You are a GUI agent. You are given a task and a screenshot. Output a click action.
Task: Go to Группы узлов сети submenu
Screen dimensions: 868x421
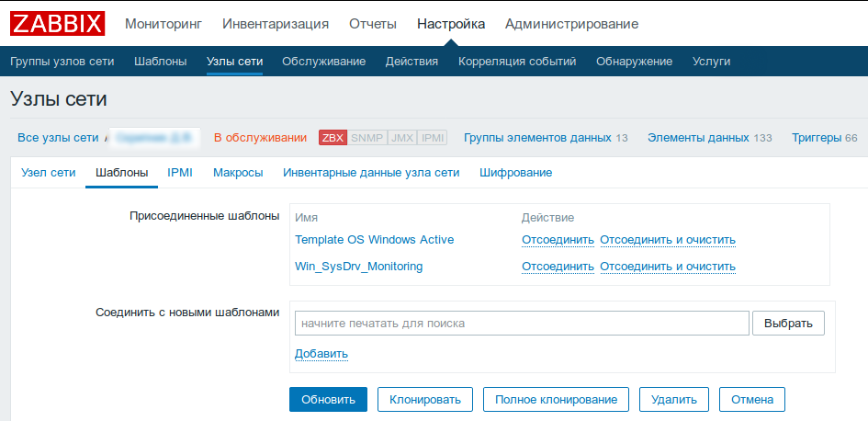pyautogui.click(x=62, y=62)
